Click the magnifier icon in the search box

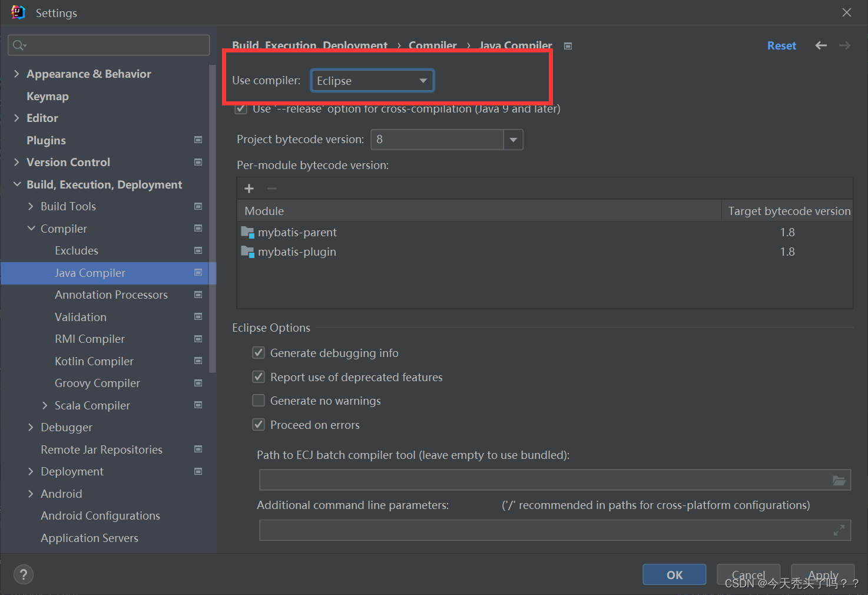click(x=18, y=45)
